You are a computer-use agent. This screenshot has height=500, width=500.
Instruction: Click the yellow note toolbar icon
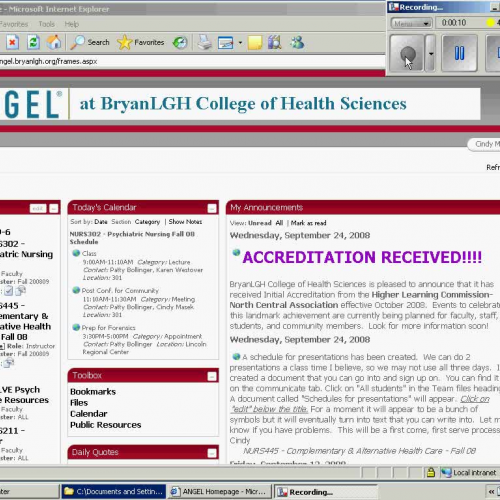pos(255,43)
